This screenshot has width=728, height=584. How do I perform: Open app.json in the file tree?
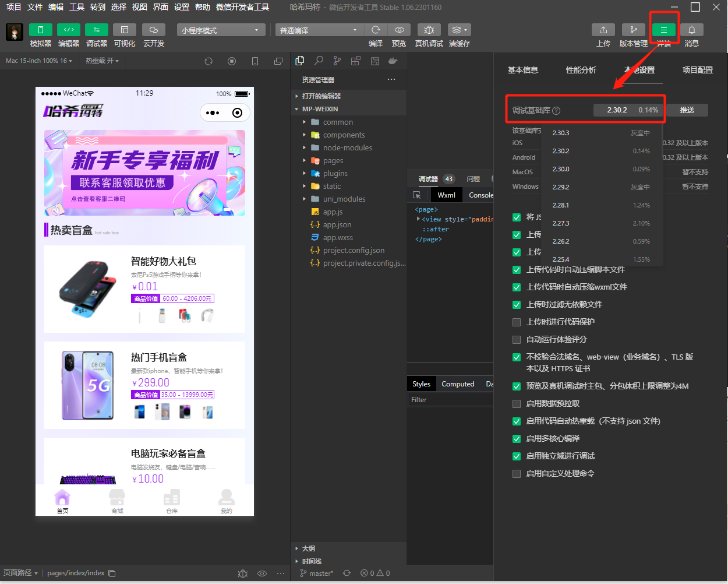click(337, 225)
